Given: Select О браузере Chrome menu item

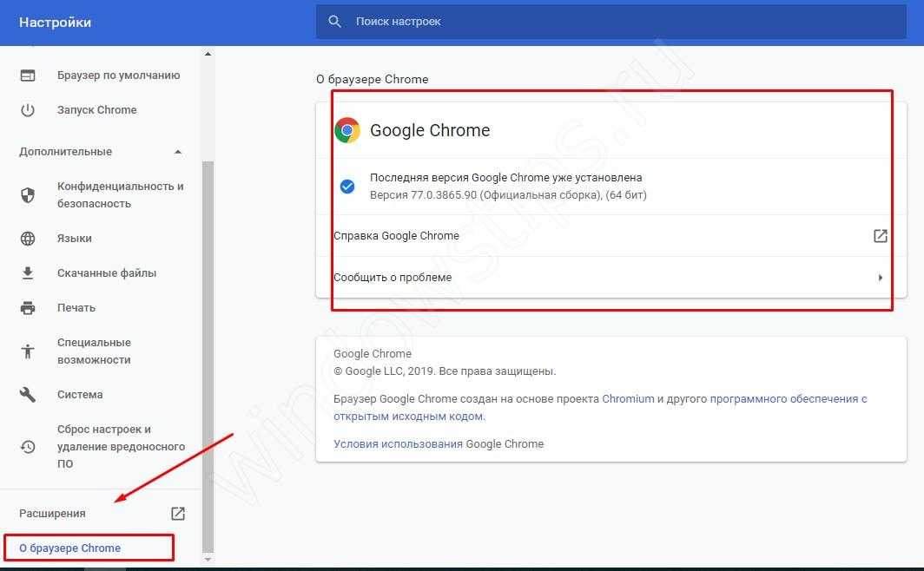Looking at the screenshot, I should coord(70,548).
